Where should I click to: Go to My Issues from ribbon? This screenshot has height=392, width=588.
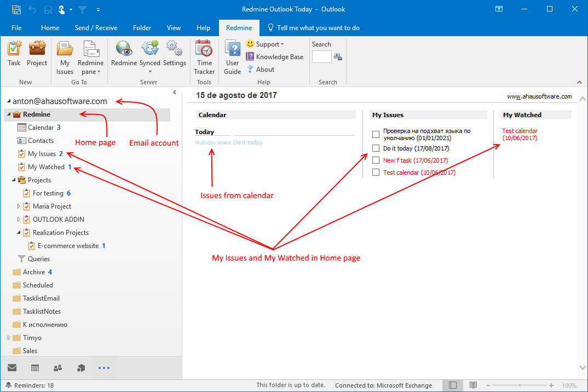click(x=65, y=58)
